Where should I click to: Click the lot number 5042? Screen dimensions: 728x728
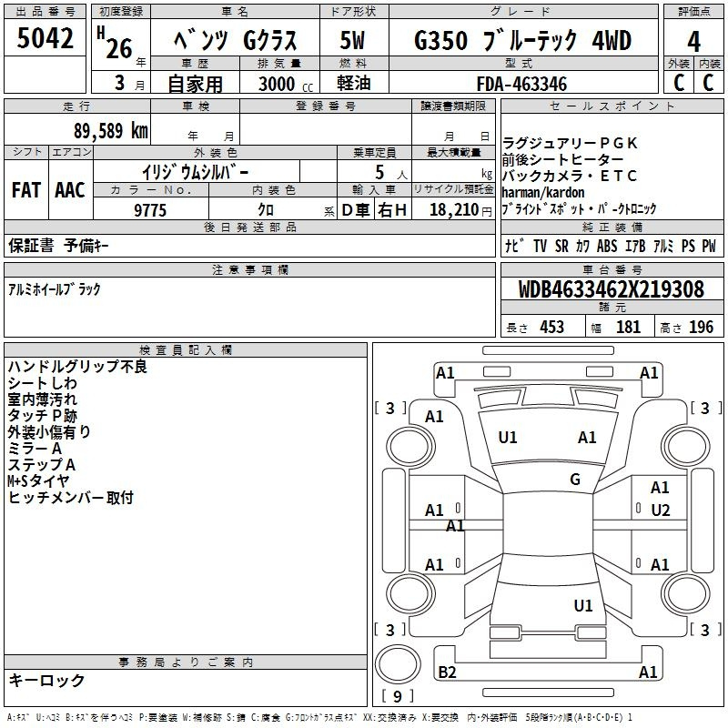pos(45,41)
